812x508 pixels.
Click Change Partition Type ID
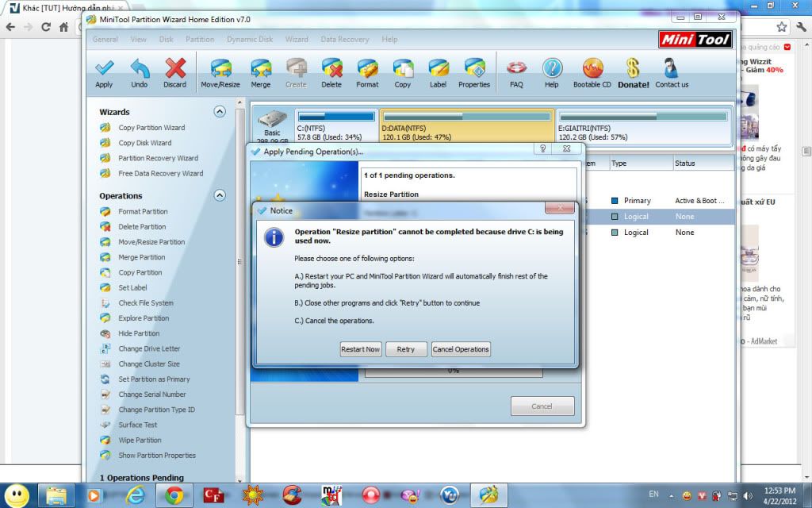(156, 410)
